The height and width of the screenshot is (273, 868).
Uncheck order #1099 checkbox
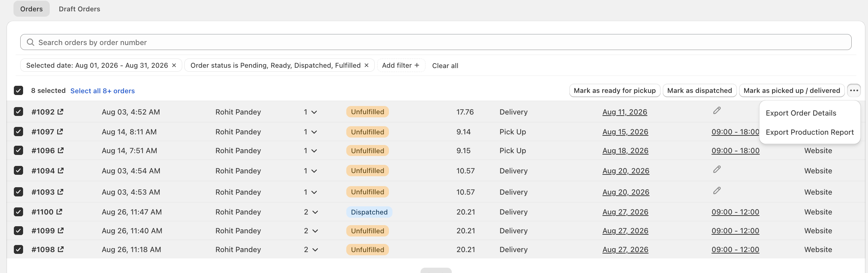tap(18, 230)
